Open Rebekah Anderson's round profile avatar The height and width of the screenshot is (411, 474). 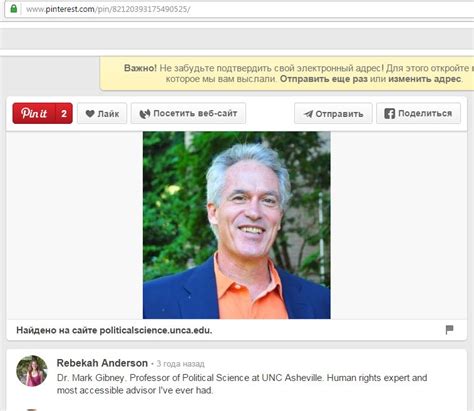pyautogui.click(x=32, y=371)
